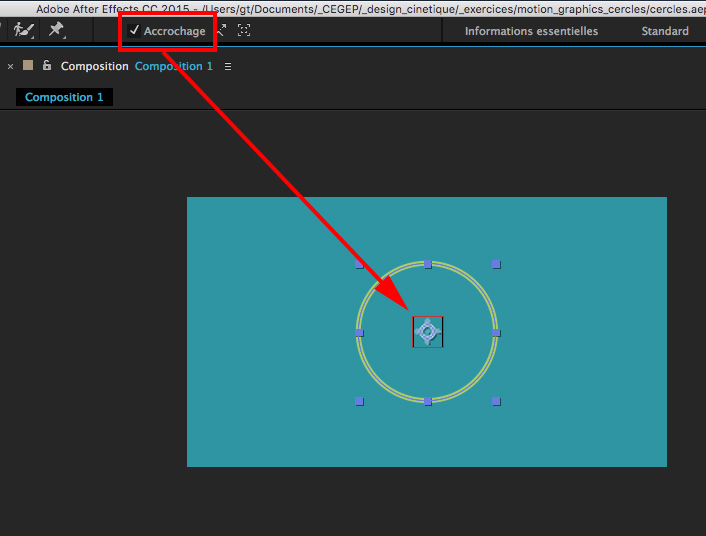
Task: Open the Composition panel hamburger menu
Action: tap(228, 67)
